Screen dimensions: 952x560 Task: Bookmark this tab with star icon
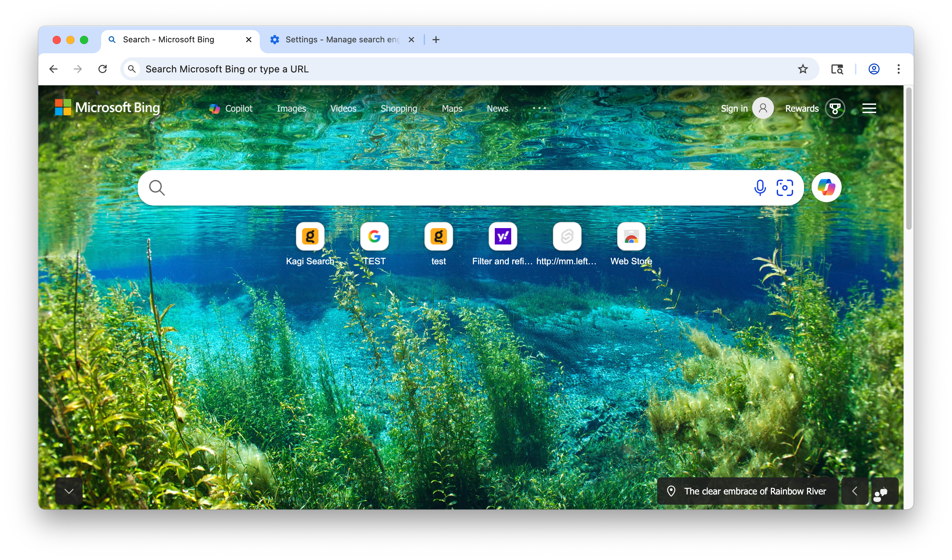[x=802, y=69]
